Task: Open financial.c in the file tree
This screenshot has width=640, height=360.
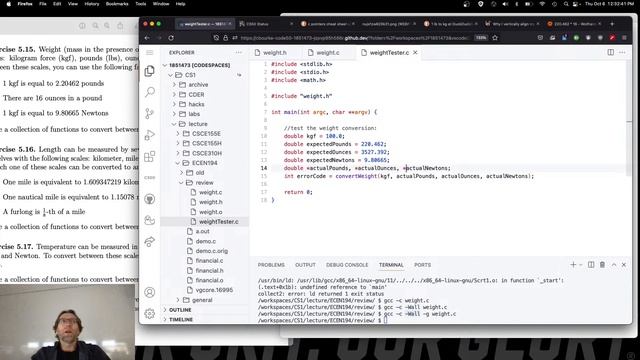Action: click(x=209, y=260)
